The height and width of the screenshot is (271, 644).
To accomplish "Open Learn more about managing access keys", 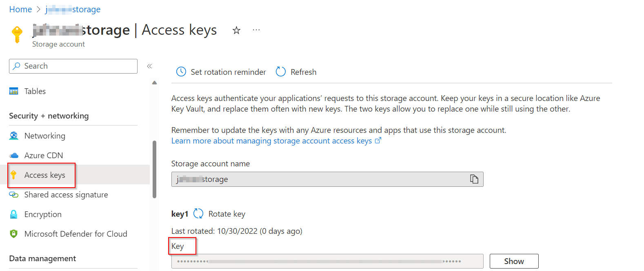I will [x=271, y=141].
